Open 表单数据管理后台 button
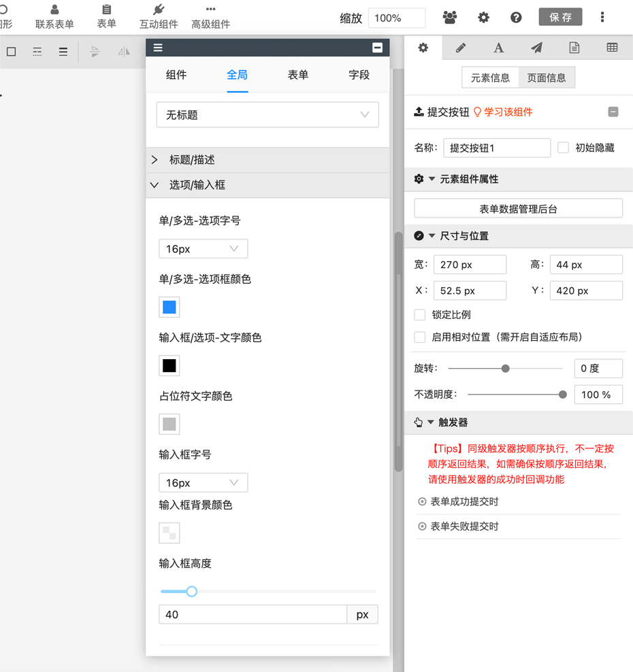The image size is (633, 672). 518,209
